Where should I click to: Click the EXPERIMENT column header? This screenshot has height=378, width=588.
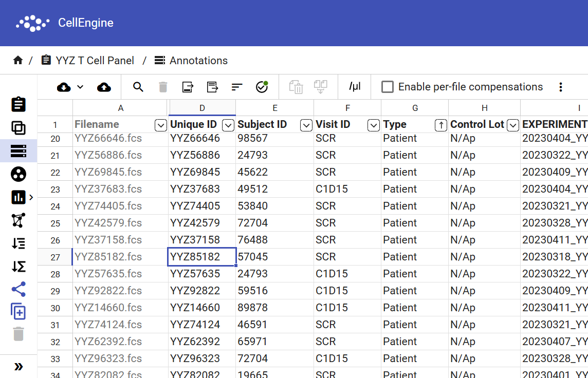[555, 124]
